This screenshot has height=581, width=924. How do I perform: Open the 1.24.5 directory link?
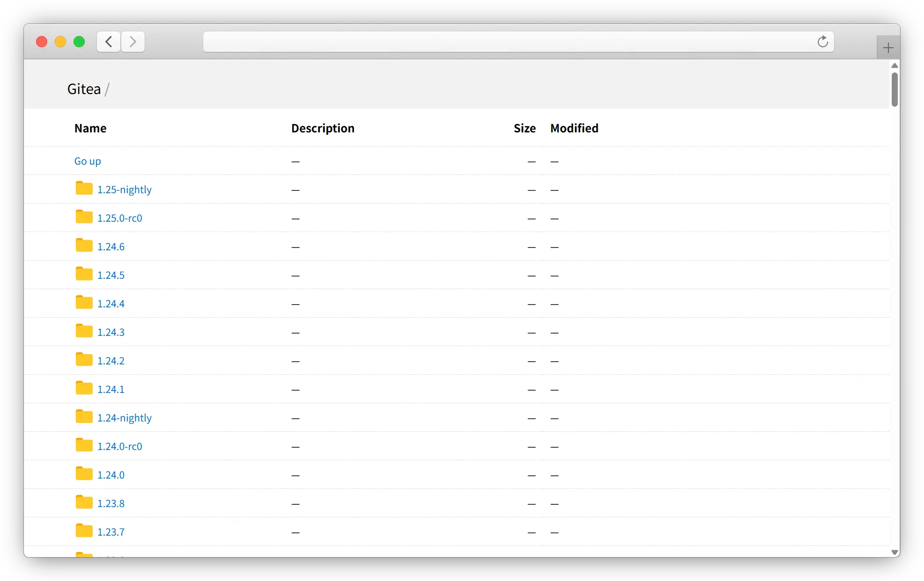coord(111,276)
